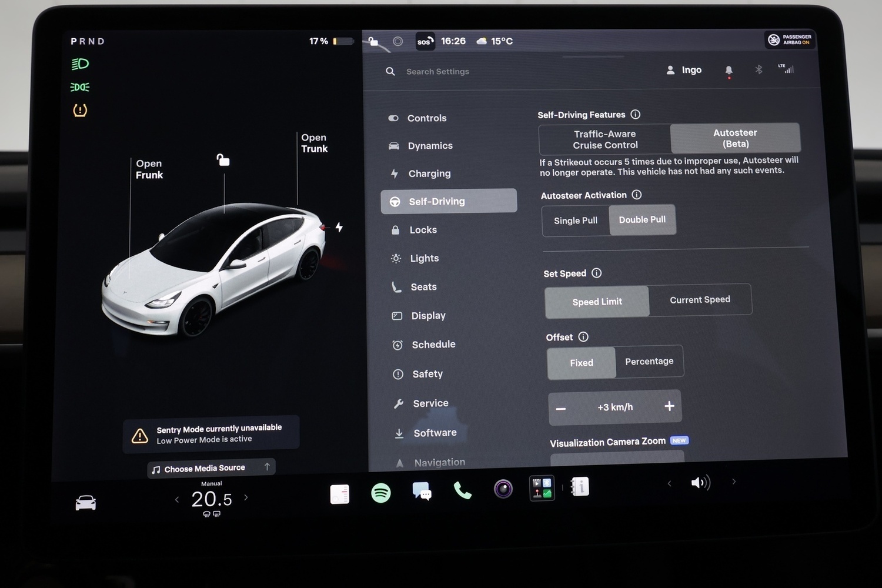882x588 pixels.
Task: Open the dashcam camera app icon
Action: (503, 489)
